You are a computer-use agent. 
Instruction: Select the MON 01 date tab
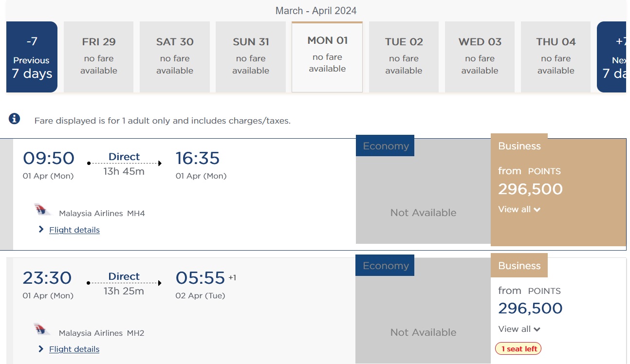pos(327,57)
